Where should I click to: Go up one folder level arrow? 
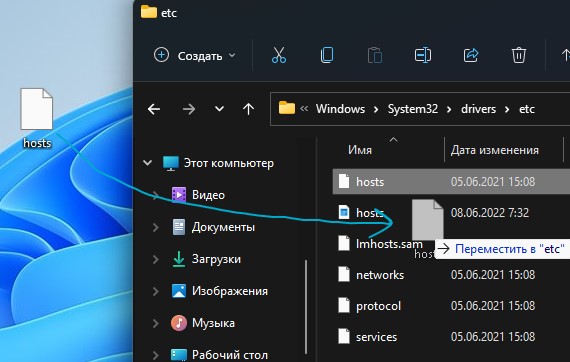[248, 109]
